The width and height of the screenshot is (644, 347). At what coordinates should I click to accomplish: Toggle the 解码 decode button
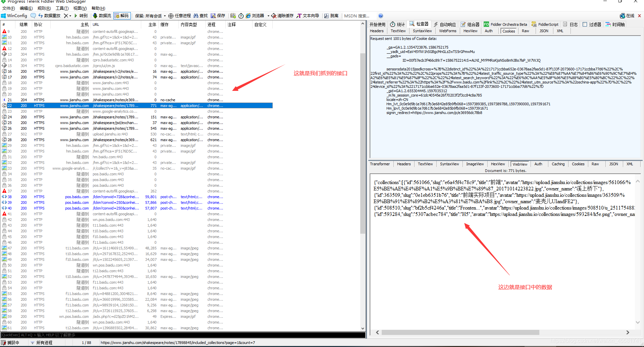point(121,16)
